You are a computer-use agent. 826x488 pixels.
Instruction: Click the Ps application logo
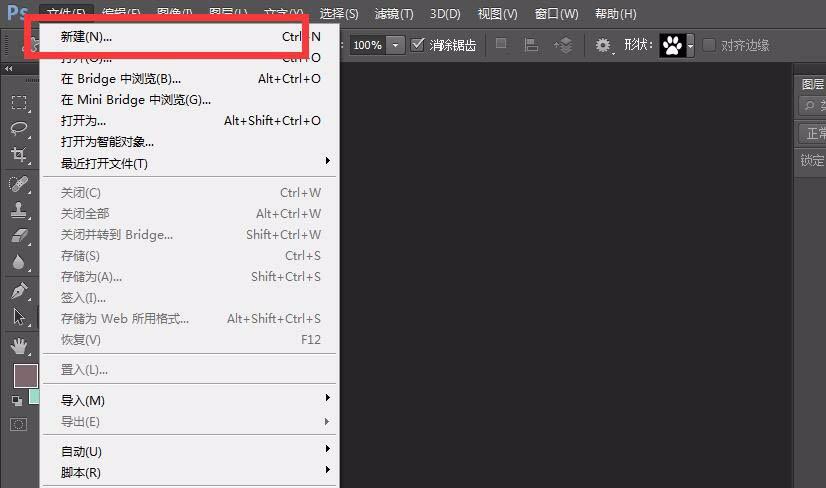coord(18,12)
